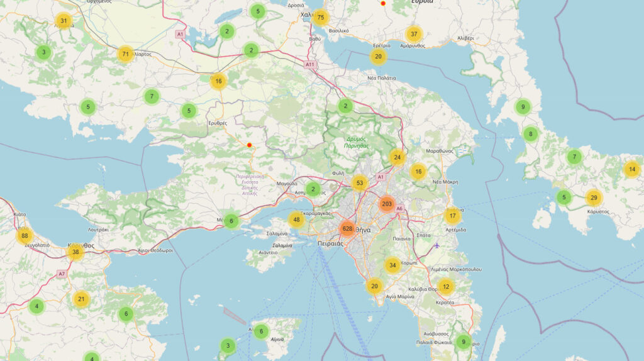The width and height of the screenshot is (644, 361).
Task: Open the yellow 14 cluster marker
Action: [632, 169]
